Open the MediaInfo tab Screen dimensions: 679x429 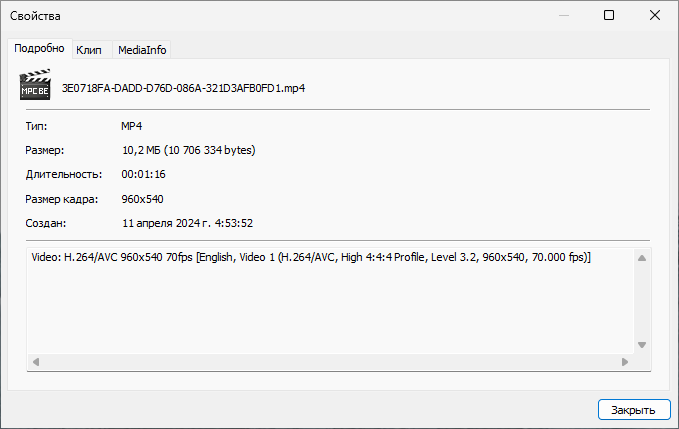click(142, 49)
